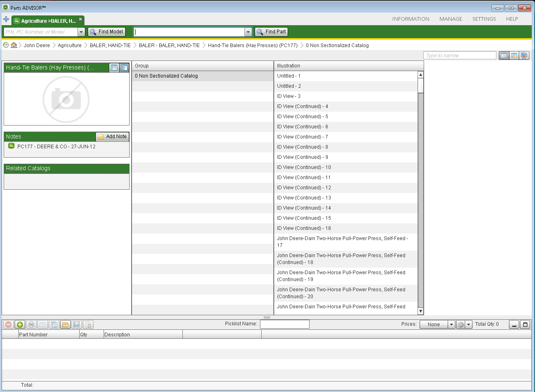Screen dimensions: 535x392
Task: Click the save picklist floppy icon
Action: click(x=76, y=325)
